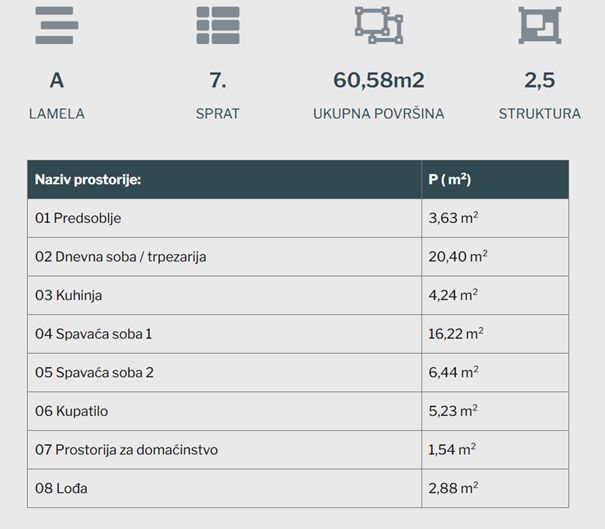Click the 2,5 structure value

pyautogui.click(x=540, y=80)
